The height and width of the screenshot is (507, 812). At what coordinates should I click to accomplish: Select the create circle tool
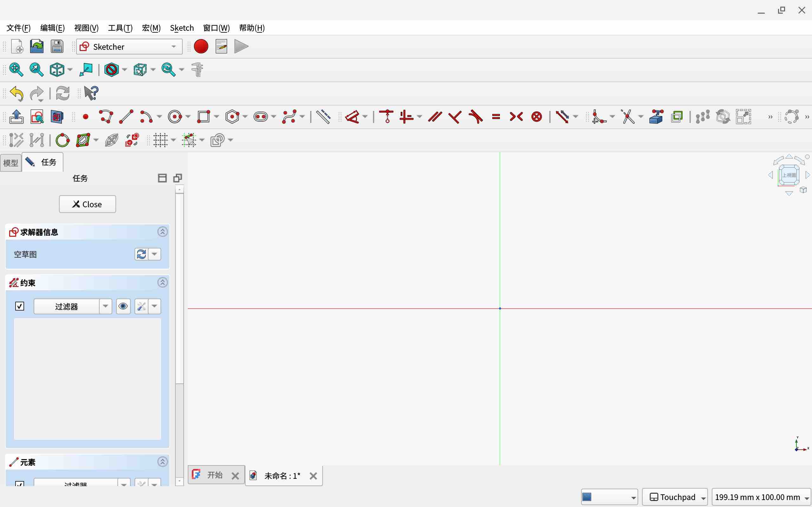click(x=174, y=117)
